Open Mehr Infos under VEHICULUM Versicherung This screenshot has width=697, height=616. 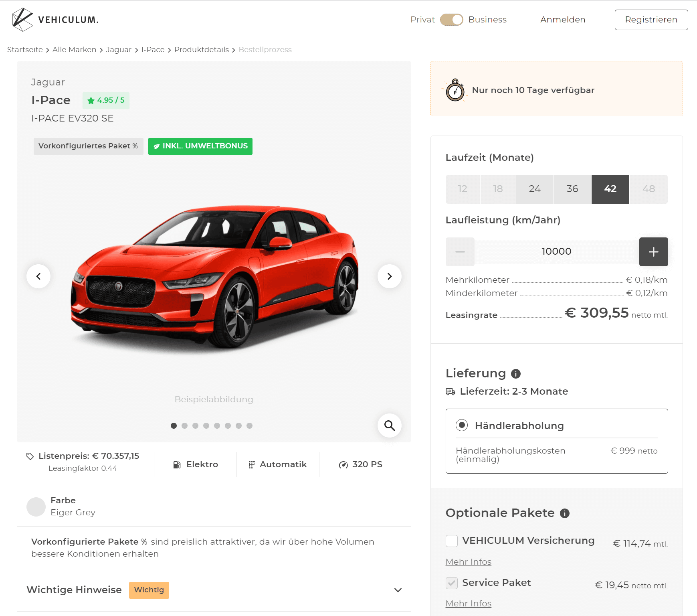click(x=469, y=562)
